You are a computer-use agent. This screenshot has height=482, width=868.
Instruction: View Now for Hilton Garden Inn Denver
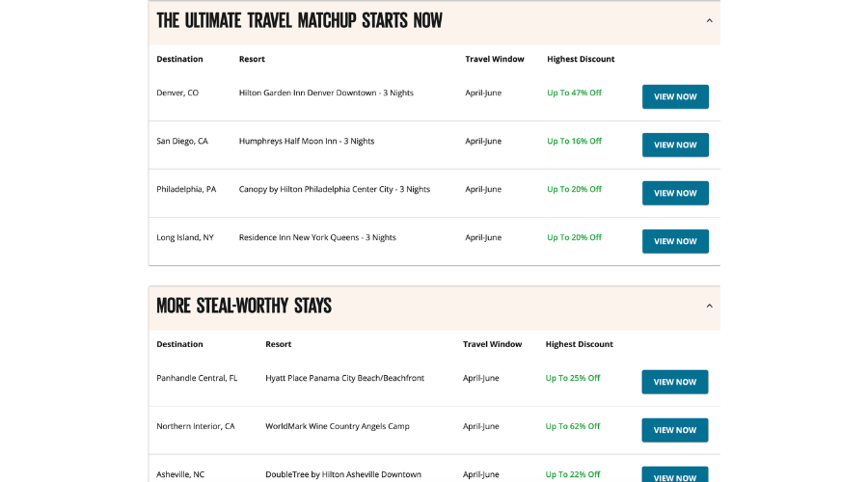click(x=675, y=96)
